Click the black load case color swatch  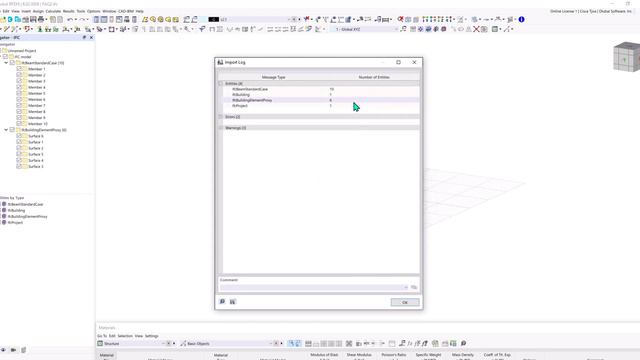[x=213, y=19]
